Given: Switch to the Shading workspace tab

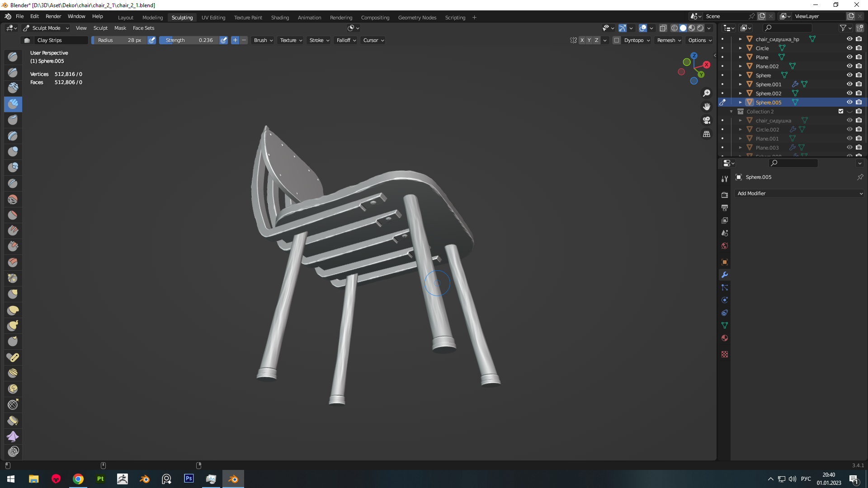Looking at the screenshot, I should tap(280, 18).
